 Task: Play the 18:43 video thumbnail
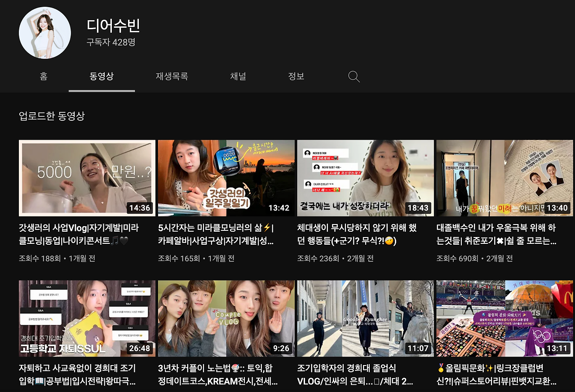click(x=365, y=178)
